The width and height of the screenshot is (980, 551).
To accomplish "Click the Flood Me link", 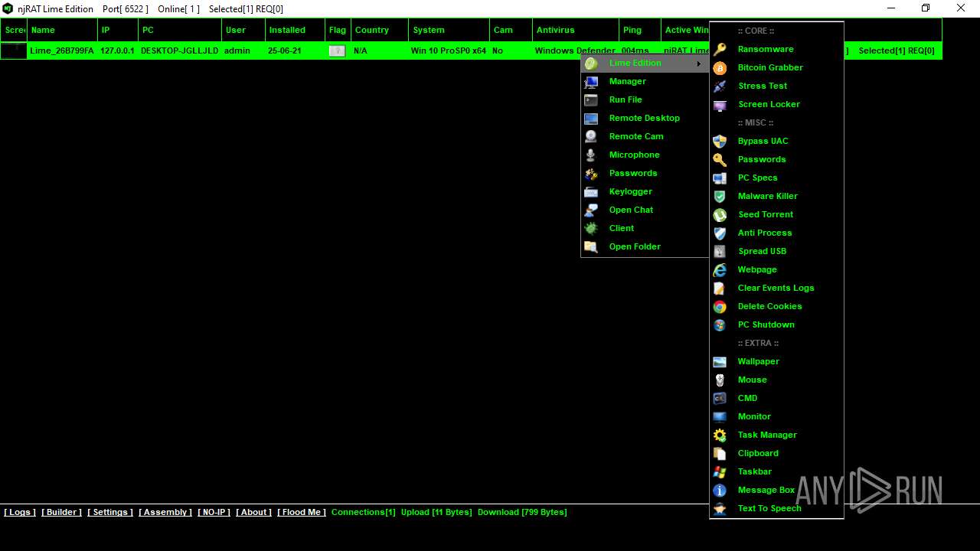I will point(302,512).
